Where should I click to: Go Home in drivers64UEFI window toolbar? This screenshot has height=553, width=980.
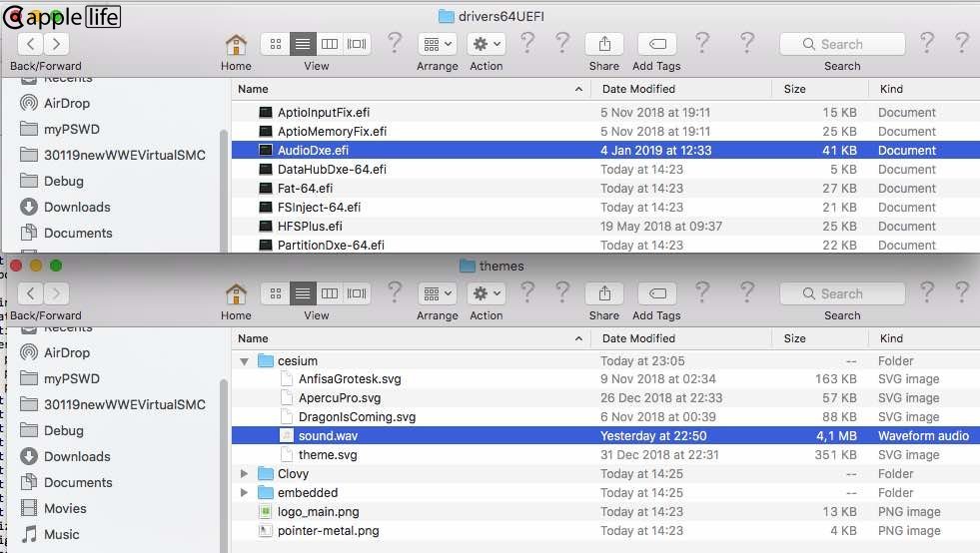[236, 44]
